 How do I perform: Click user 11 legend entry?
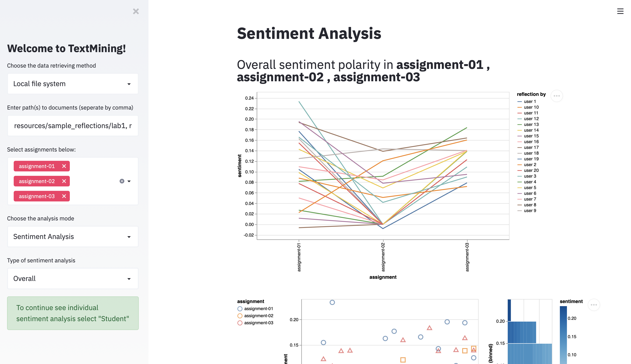tap(528, 113)
